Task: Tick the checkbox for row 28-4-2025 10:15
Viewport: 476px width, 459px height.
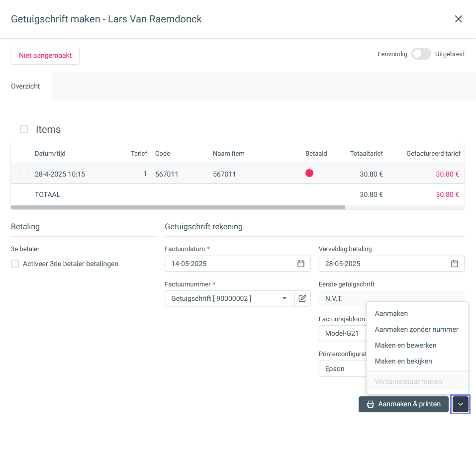Action: pyautogui.click(x=24, y=174)
